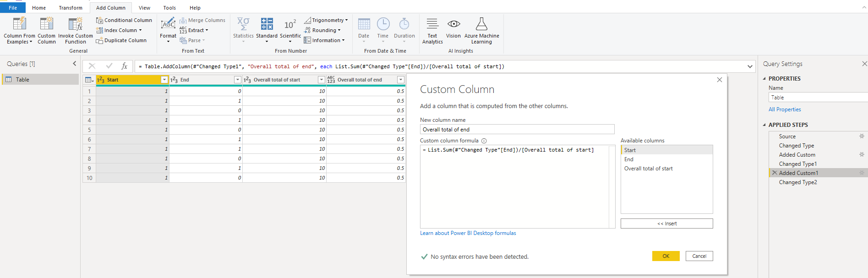
Task: Select Start in Available columns
Action: 666,150
